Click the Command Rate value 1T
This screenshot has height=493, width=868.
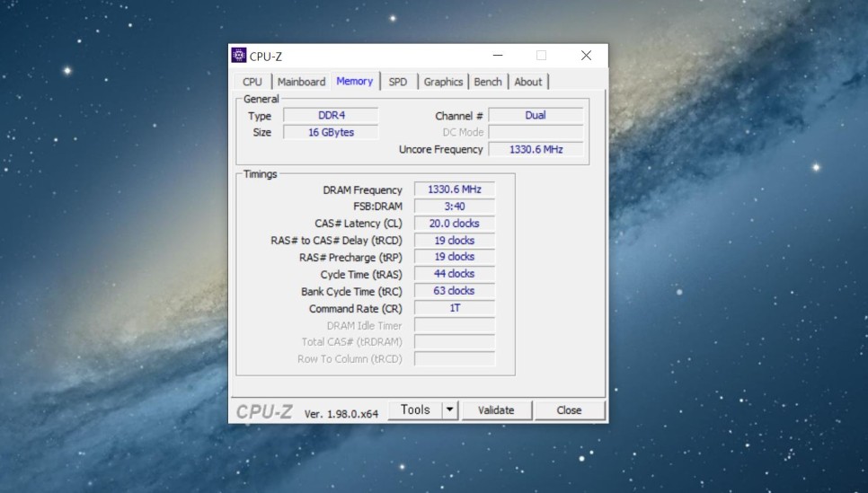455,308
